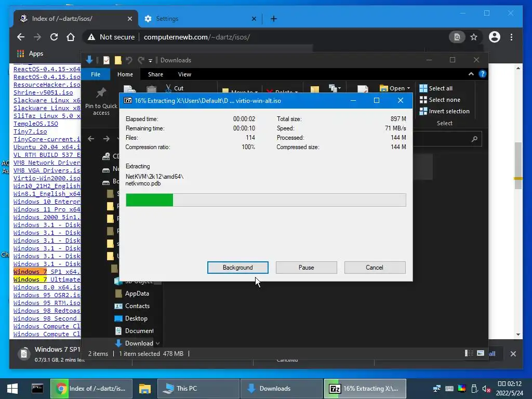Click new folder icon in Explorer title bar
The image size is (532, 399).
[x=118, y=60]
